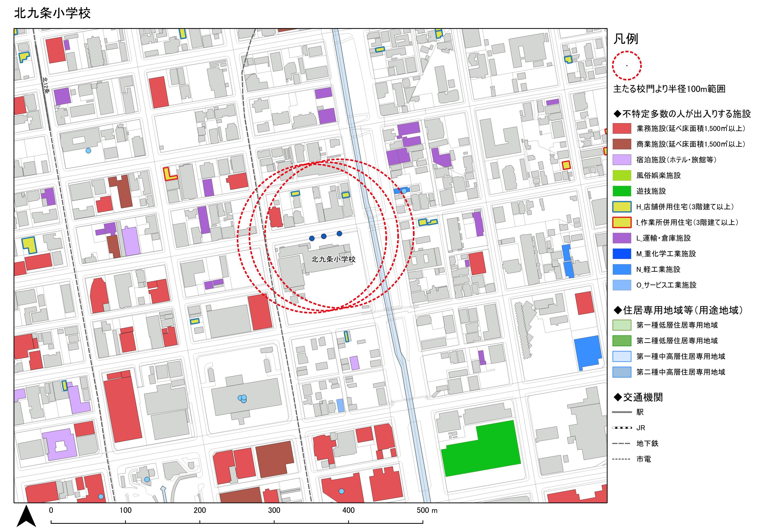Click the leftmost dark blue school gate dot
Image resolution: width=759 pixels, height=532 pixels.
[312, 238]
